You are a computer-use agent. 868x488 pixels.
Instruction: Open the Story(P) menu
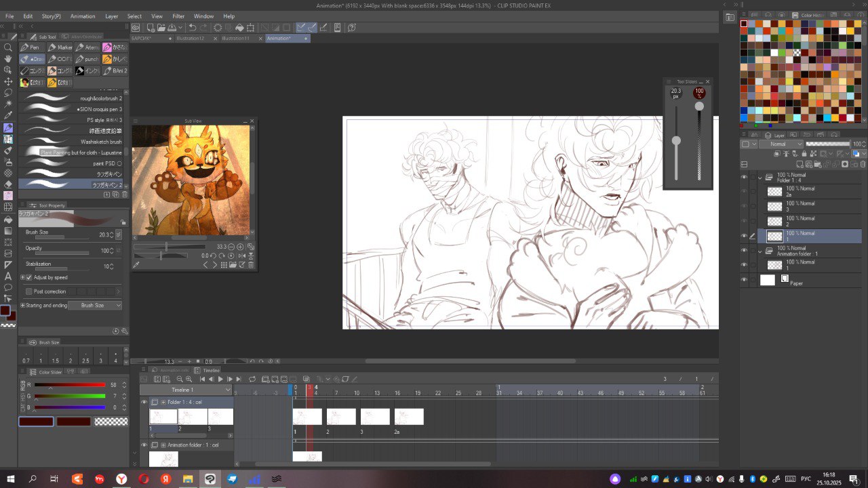(x=51, y=16)
